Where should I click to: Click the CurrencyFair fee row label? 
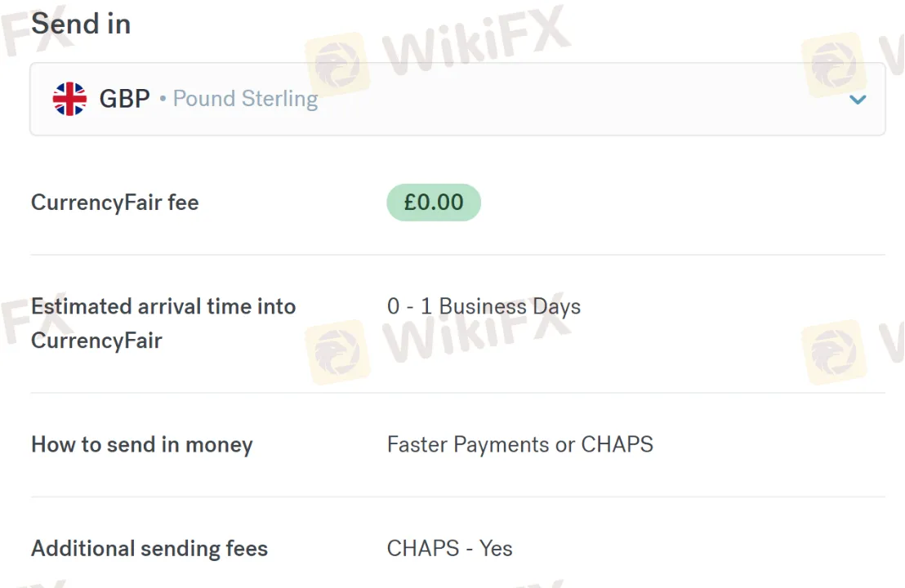click(x=114, y=203)
